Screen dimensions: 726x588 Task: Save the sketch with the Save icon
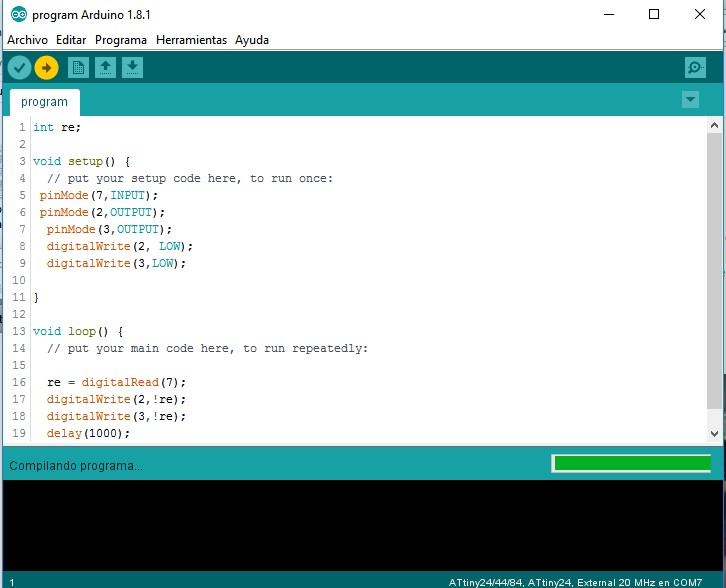[132, 68]
